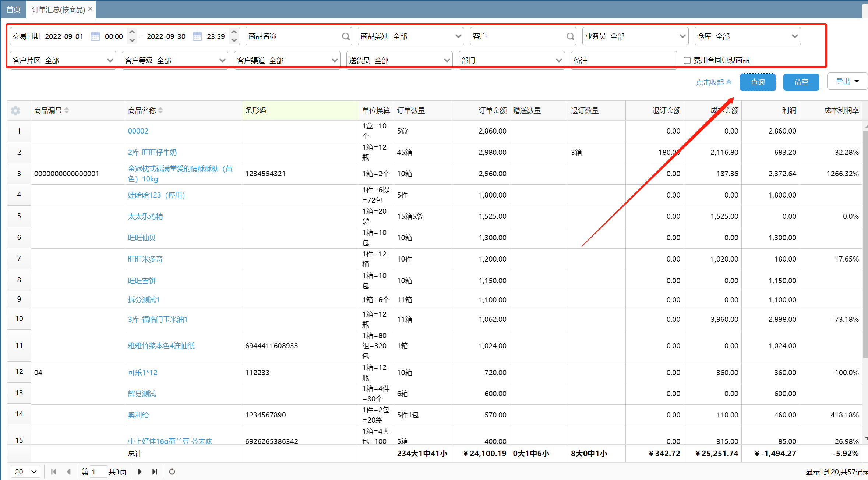Open product link 太太乐鸡精
Viewport: 868px width, 480px height.
click(x=145, y=216)
